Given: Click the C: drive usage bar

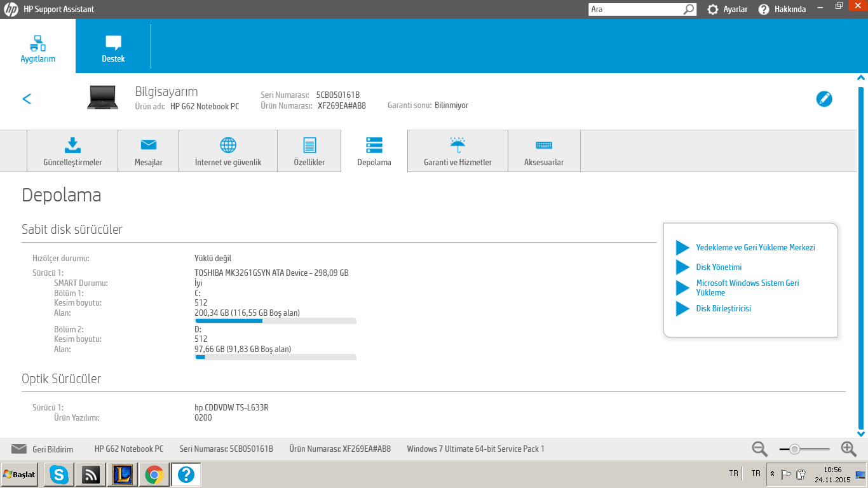Looking at the screenshot, I should tap(275, 321).
